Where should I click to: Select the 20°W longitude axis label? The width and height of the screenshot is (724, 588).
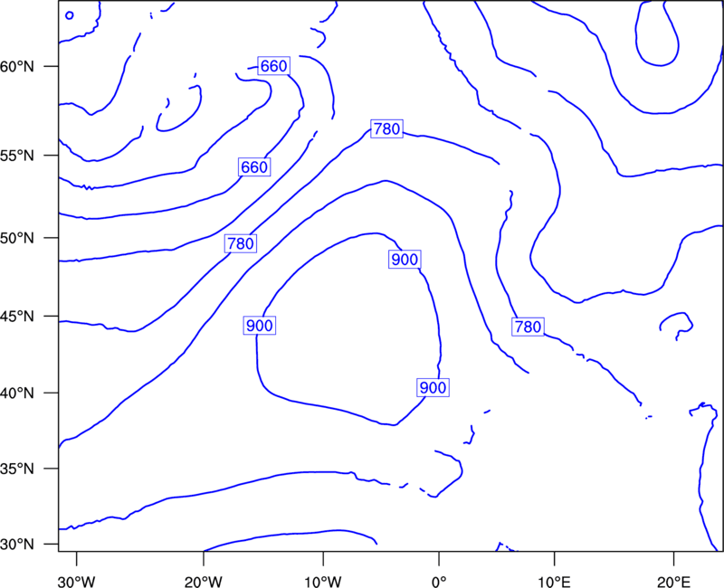click(x=203, y=582)
